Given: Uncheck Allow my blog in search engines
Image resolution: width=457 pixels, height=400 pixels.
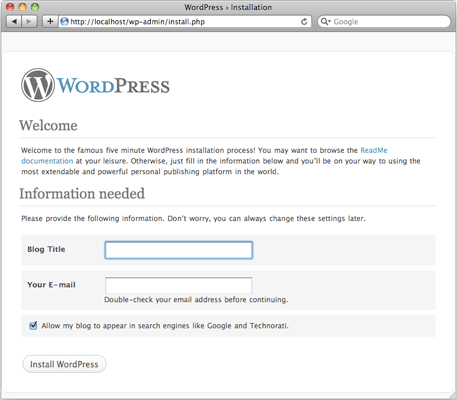Looking at the screenshot, I should coord(33,325).
